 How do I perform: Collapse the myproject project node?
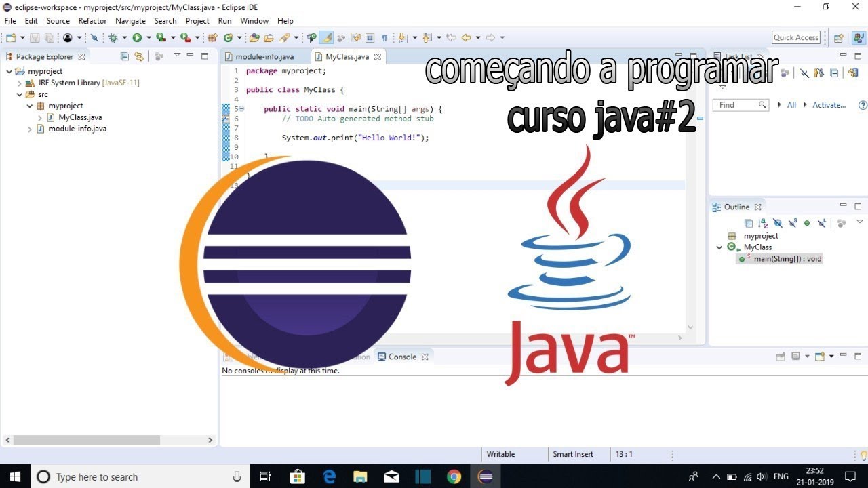[x=9, y=71]
